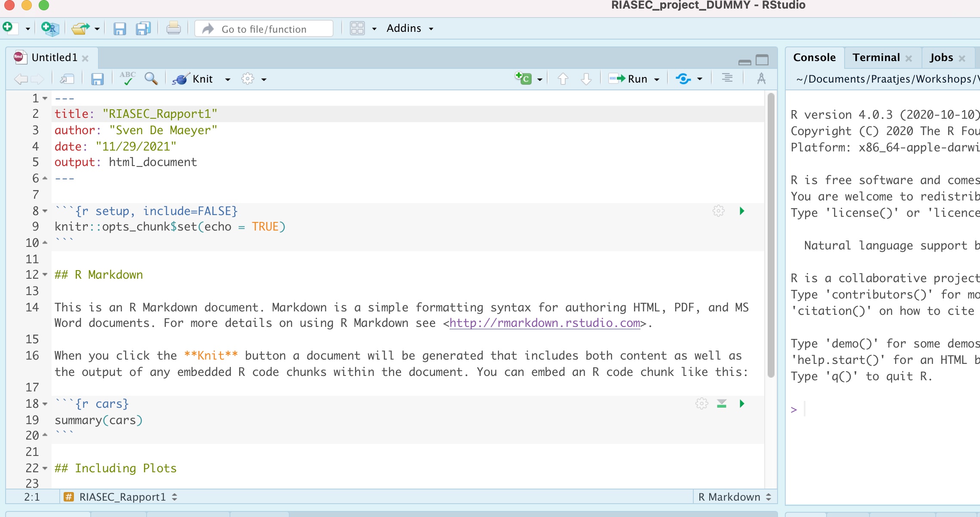Run the ABC spell check
980x517 pixels.
[x=128, y=78]
